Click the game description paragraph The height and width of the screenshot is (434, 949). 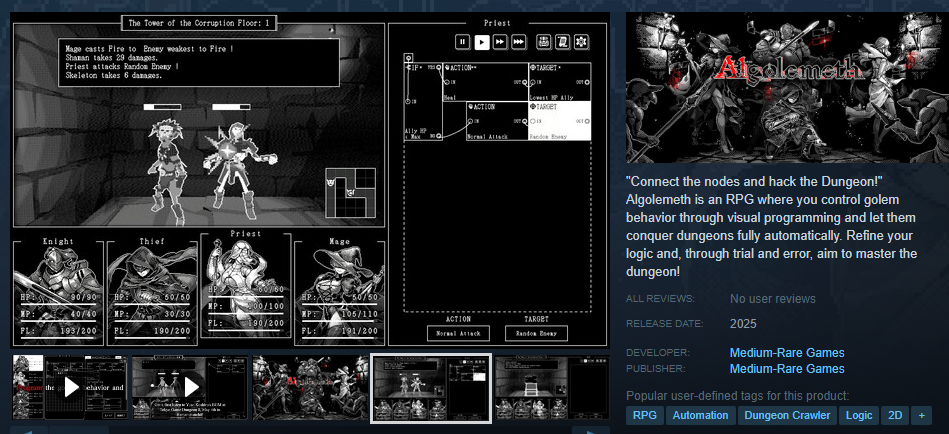[x=772, y=227]
